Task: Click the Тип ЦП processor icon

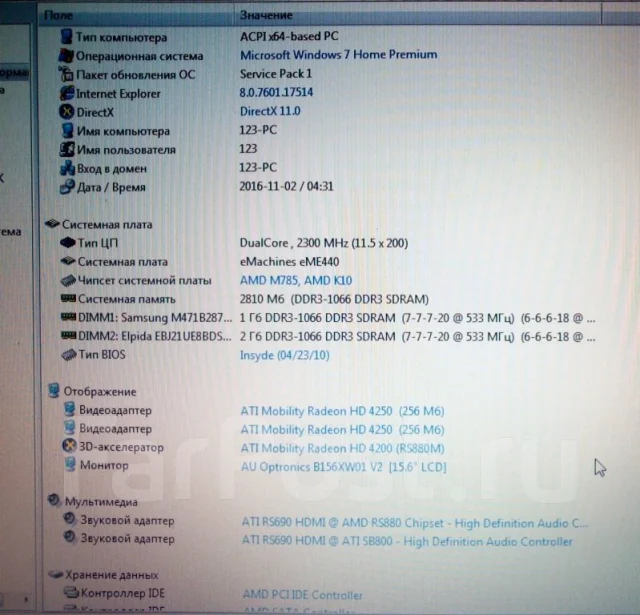Action: (68, 243)
